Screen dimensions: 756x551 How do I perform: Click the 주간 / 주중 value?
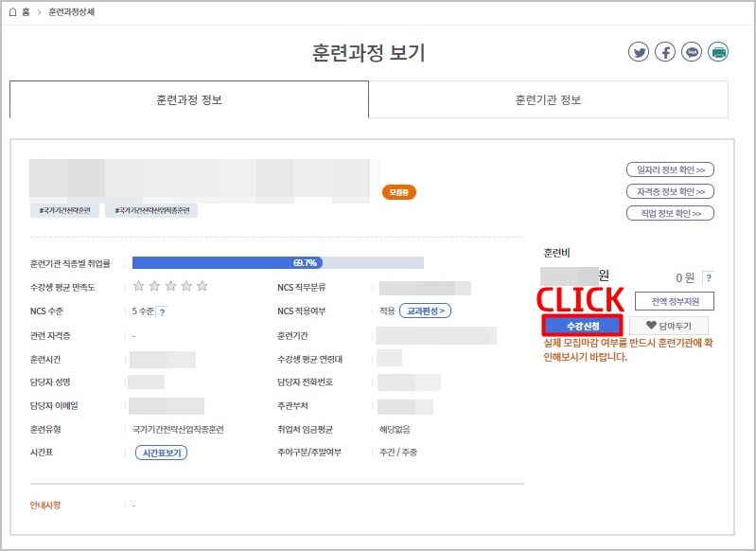[x=398, y=453]
